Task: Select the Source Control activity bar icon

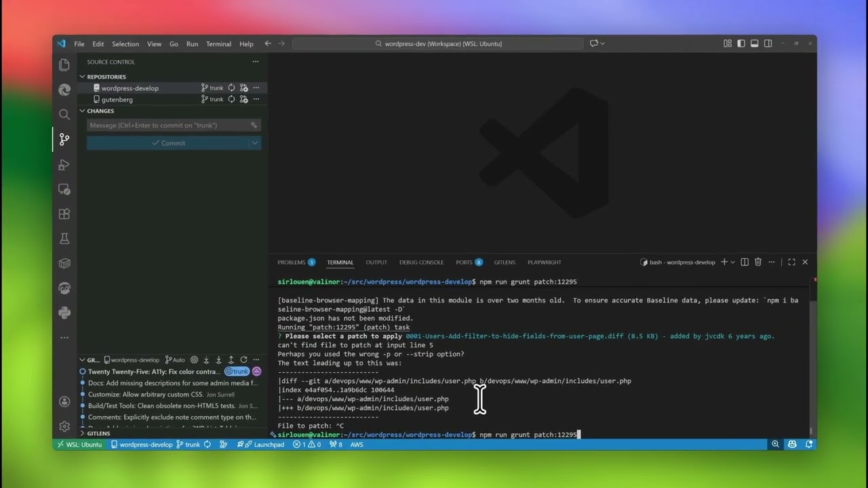Action: click(64, 140)
